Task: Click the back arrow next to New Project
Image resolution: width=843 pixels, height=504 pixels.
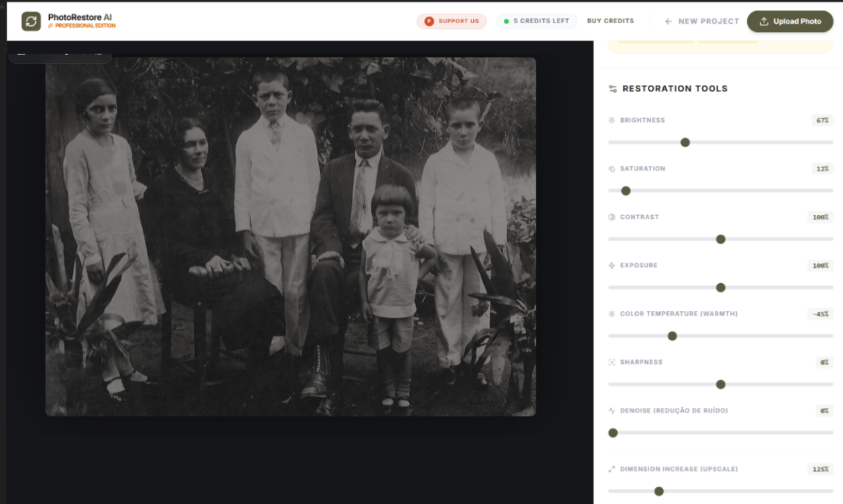Action: (x=667, y=21)
